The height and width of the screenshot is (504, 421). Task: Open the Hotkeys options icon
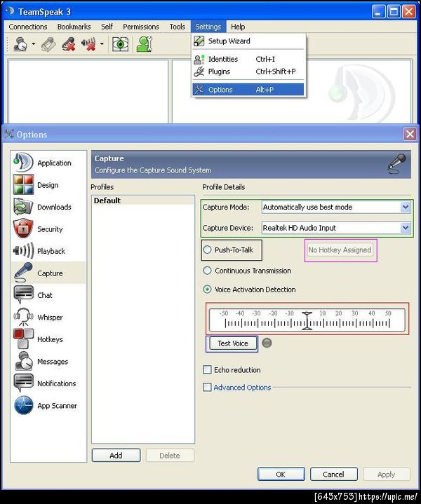point(23,339)
